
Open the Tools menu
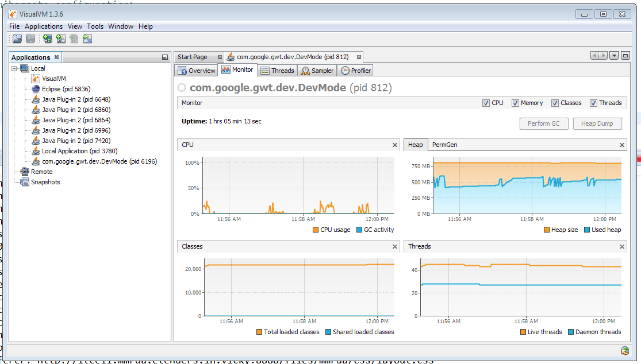point(95,26)
